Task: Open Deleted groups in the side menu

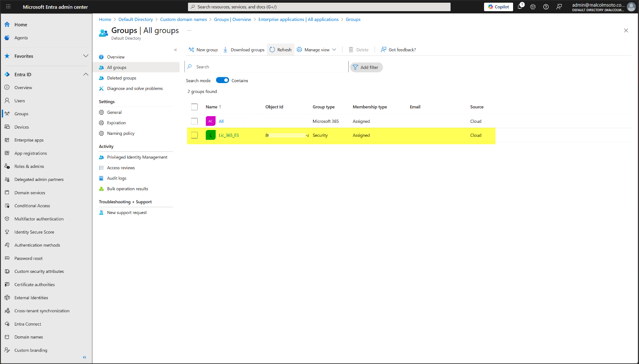Action: point(121,78)
